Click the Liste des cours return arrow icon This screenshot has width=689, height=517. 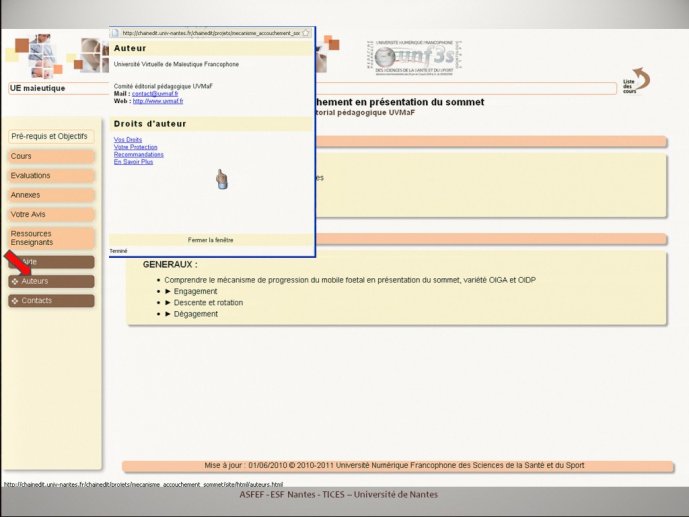coord(636,81)
